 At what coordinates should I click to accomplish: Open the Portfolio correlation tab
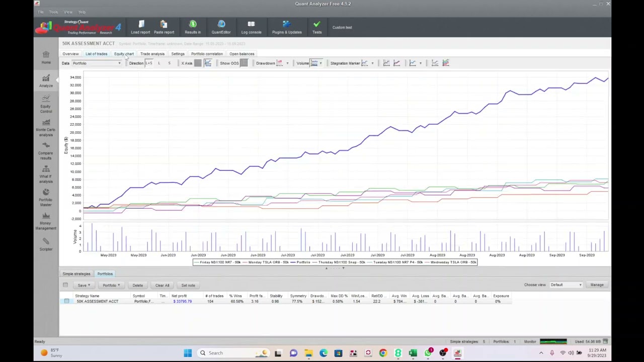pyautogui.click(x=207, y=54)
